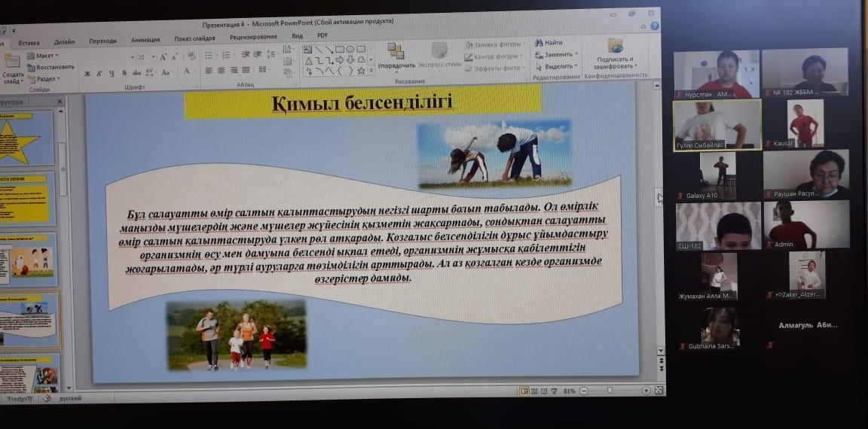Select the oval shape tool
Image resolution: width=868 pixels, height=429 pixels.
click(350, 50)
